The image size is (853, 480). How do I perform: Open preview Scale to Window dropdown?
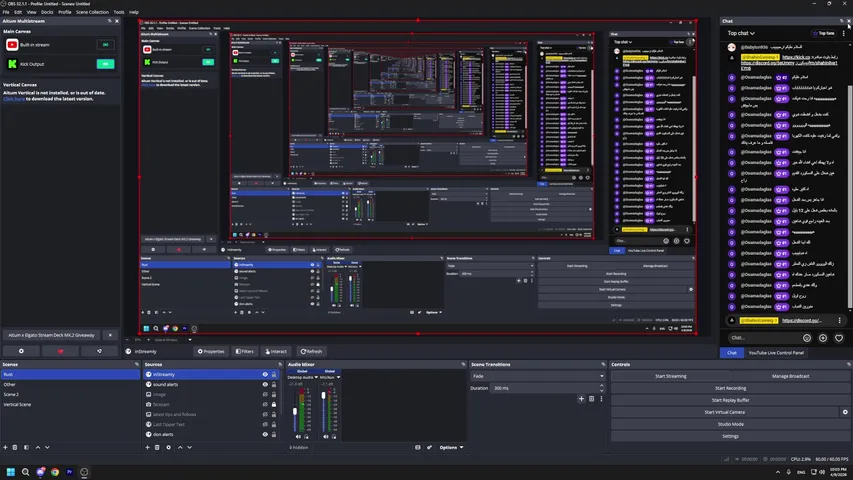[172, 340]
